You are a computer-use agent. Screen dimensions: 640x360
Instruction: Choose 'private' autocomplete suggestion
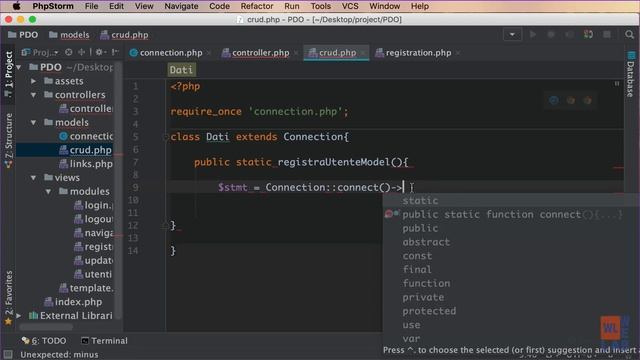point(423,297)
